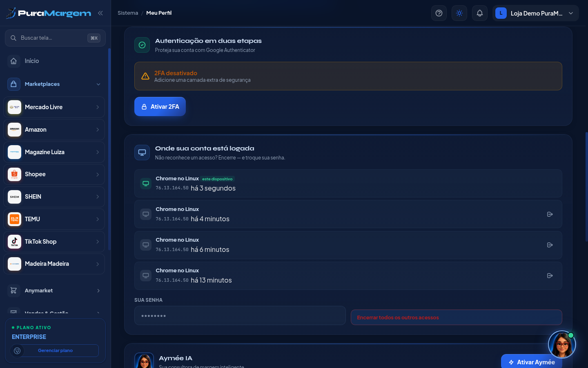Screen dimensions: 588x368
Task: End the session from 6 minutos ago
Action: [550, 245]
